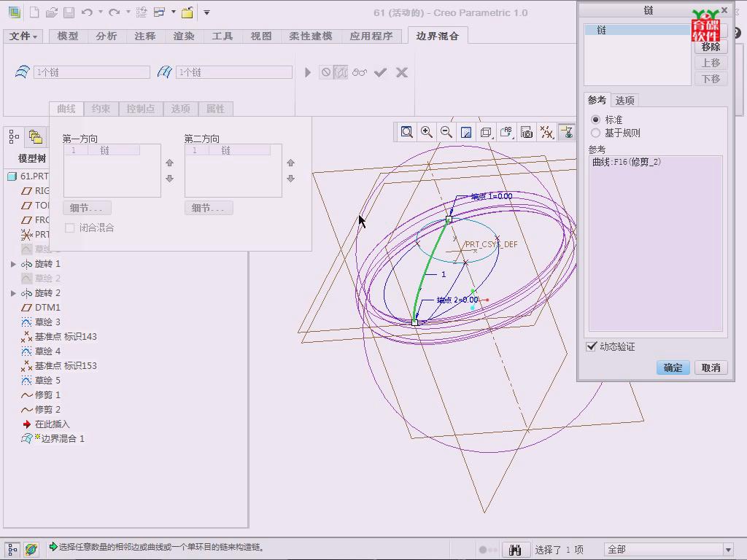This screenshot has height=560, width=747.
Task: Toggle the 动态验证 checkbox
Action: pyautogui.click(x=591, y=346)
